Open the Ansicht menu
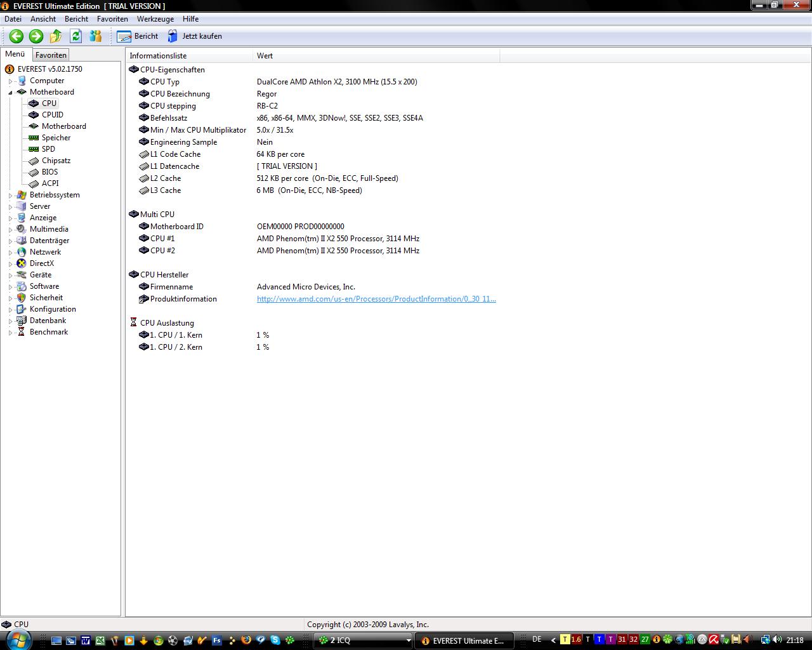 [x=43, y=19]
